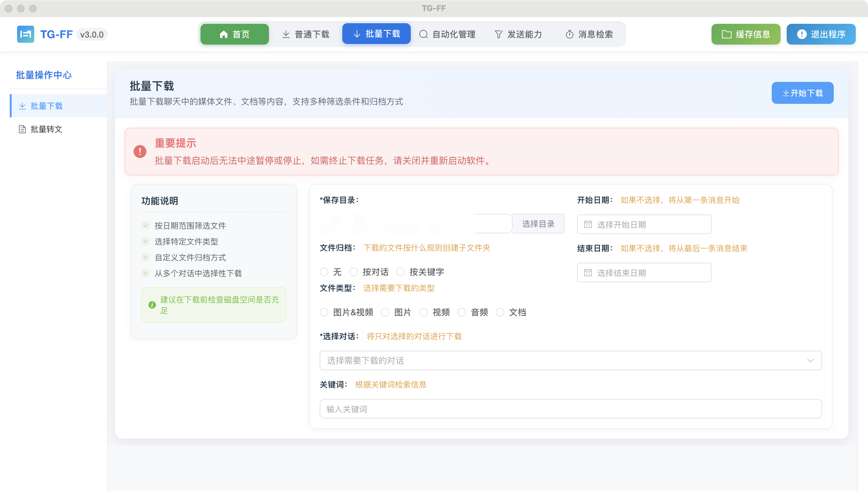Click the calendar icon in 开始日期 field

coord(589,224)
